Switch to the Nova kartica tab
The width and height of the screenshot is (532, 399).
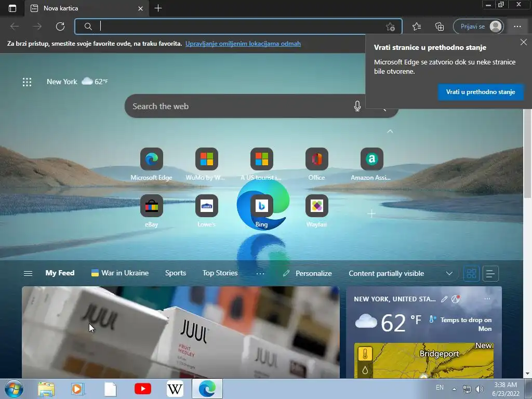[x=87, y=8]
